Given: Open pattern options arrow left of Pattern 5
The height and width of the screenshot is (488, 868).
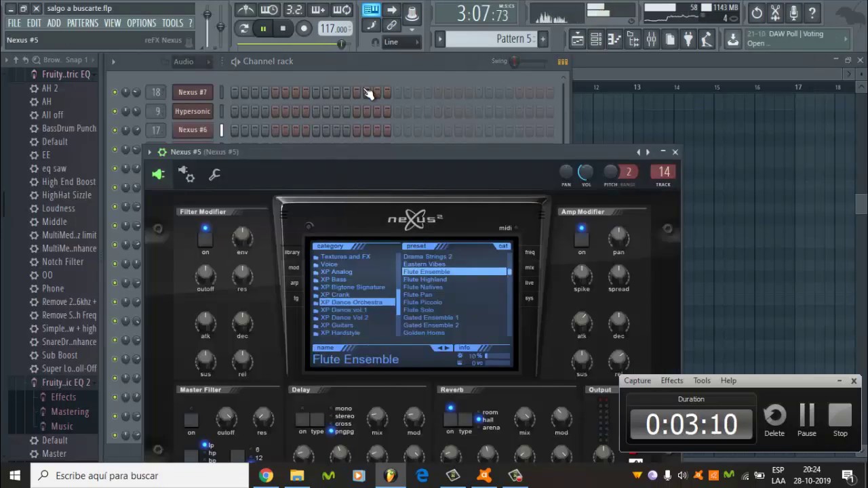Looking at the screenshot, I should point(439,39).
